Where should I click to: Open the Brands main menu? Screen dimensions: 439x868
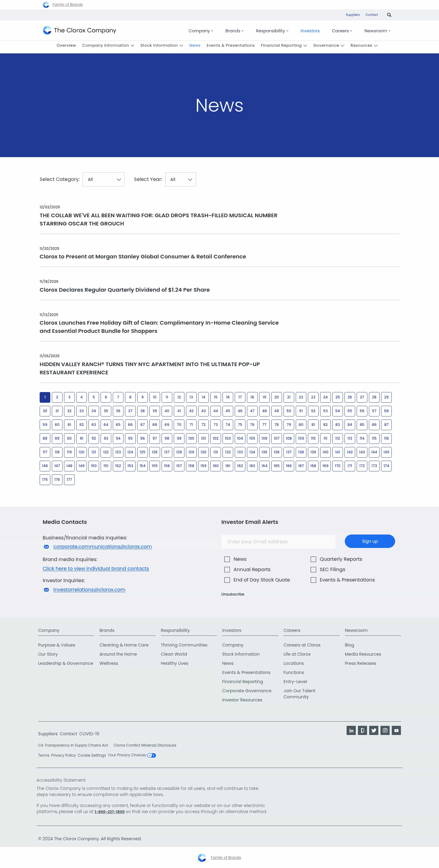[234, 31]
